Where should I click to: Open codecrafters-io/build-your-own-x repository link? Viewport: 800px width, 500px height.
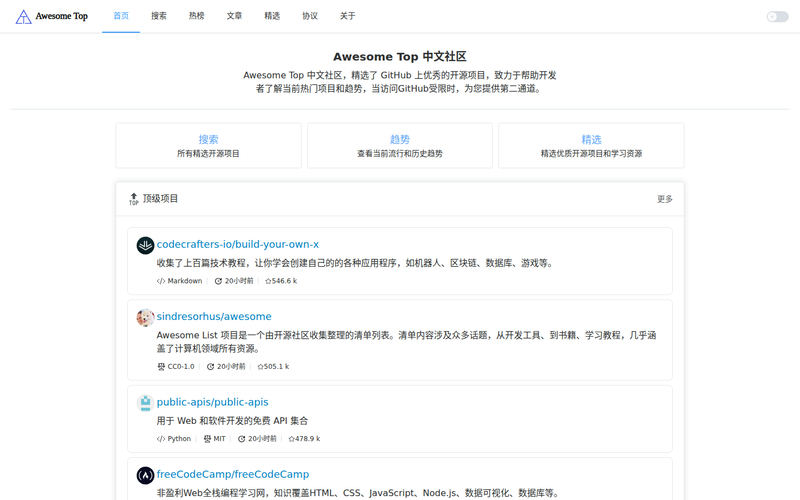tap(238, 244)
